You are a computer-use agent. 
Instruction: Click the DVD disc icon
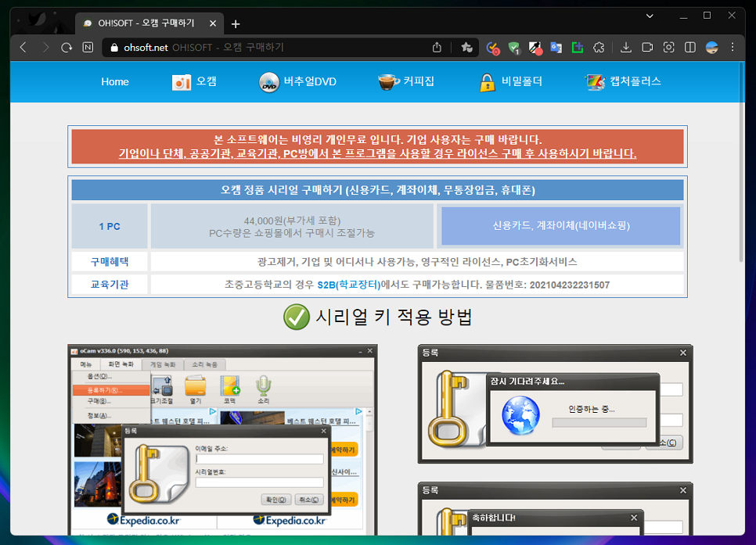(269, 82)
